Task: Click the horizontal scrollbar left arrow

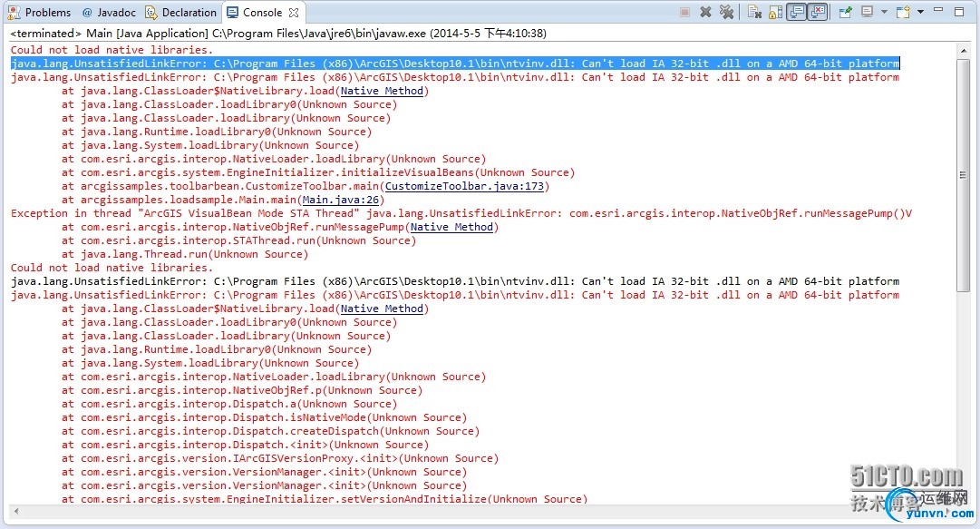Action: tap(15, 512)
